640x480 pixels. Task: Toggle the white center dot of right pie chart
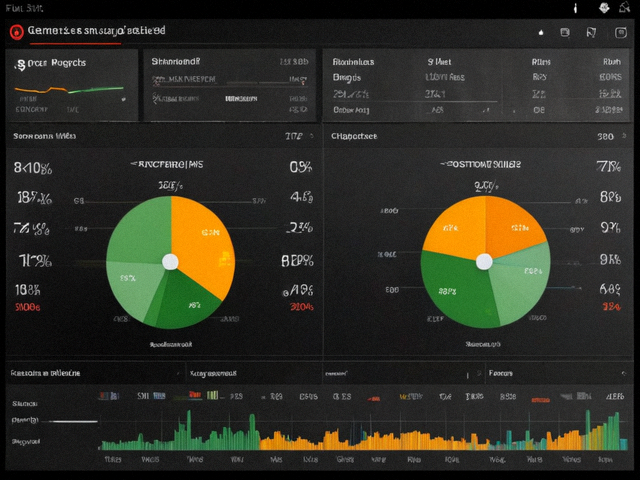click(484, 262)
